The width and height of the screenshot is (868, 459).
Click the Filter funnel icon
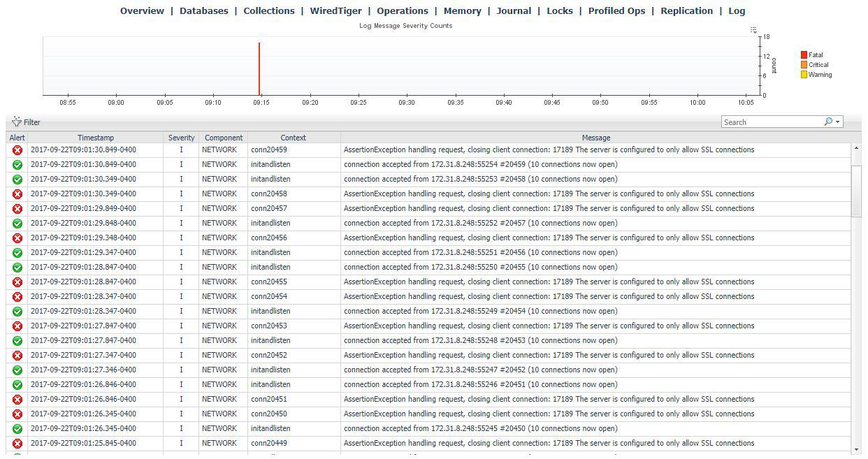[x=17, y=122]
